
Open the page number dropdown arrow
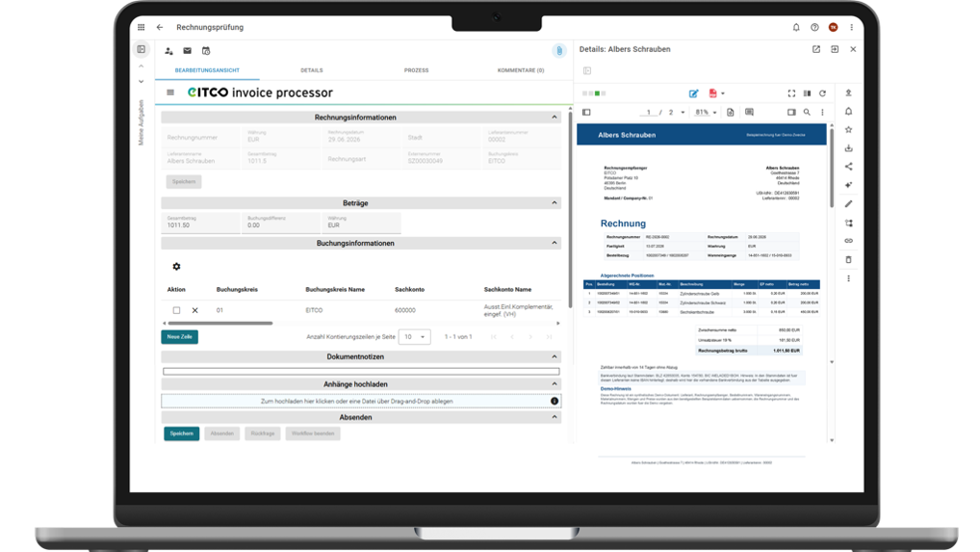point(683,113)
